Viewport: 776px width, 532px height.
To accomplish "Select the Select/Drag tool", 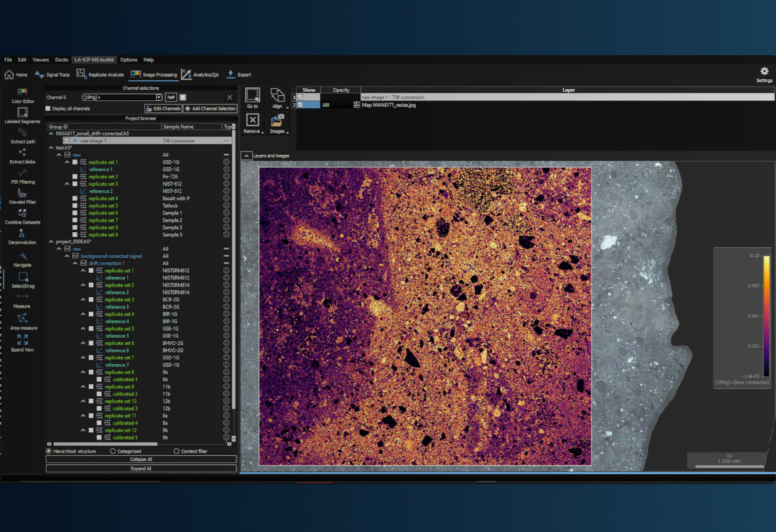I will click(23, 280).
